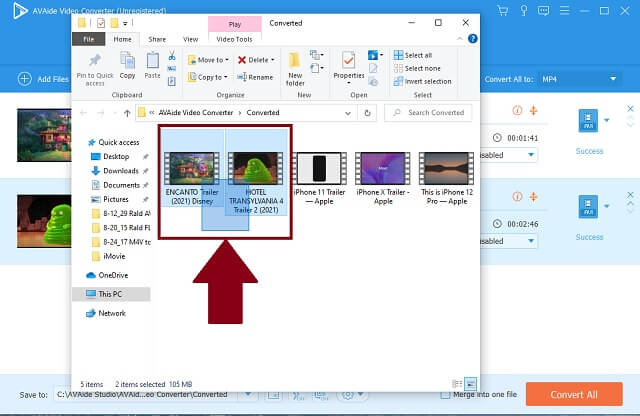The width and height of the screenshot is (640, 416).
Task: Switch to the Share ribbon tab
Action: coord(157,39)
